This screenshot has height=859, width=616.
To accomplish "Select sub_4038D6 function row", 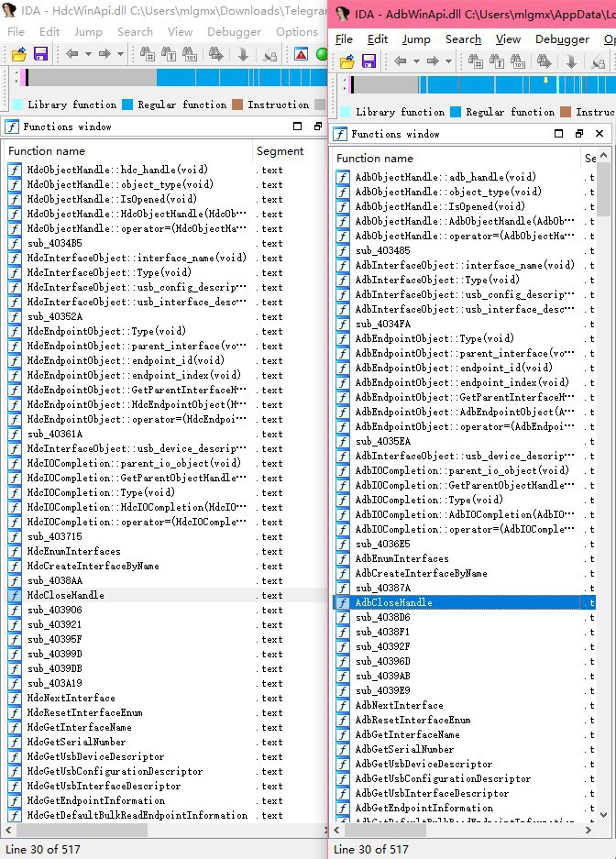I will click(465, 617).
